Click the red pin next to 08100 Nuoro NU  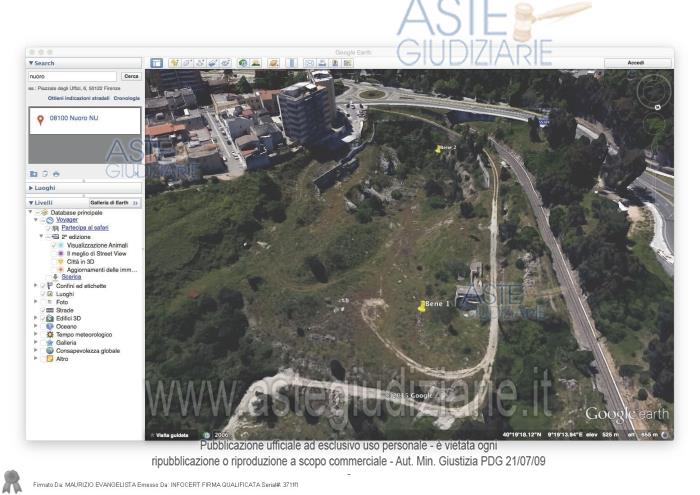pos(39,119)
